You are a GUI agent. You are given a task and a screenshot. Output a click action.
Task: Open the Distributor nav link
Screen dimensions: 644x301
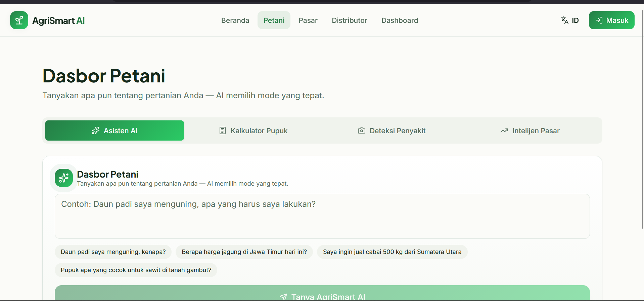tap(349, 20)
